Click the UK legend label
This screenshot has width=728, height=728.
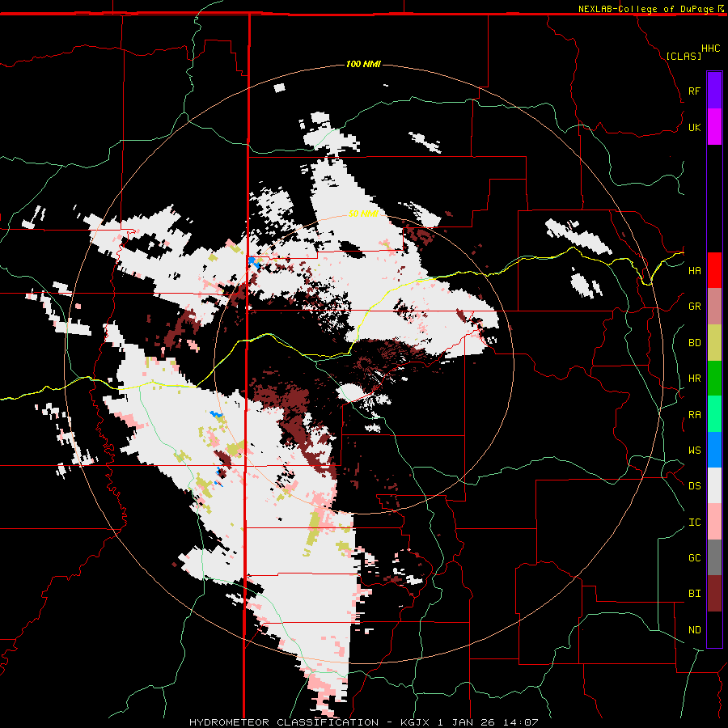coord(694,127)
